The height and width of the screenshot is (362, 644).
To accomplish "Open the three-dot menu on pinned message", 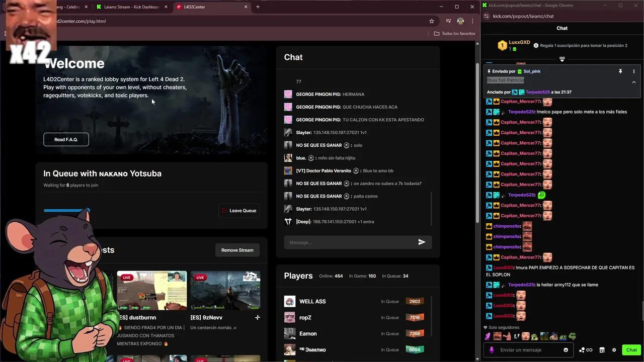I will [x=633, y=71].
